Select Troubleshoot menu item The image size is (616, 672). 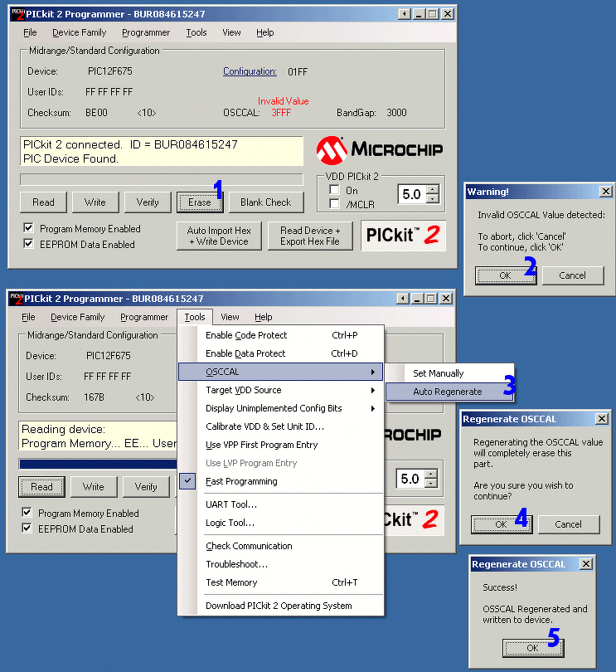pyautogui.click(x=281, y=564)
